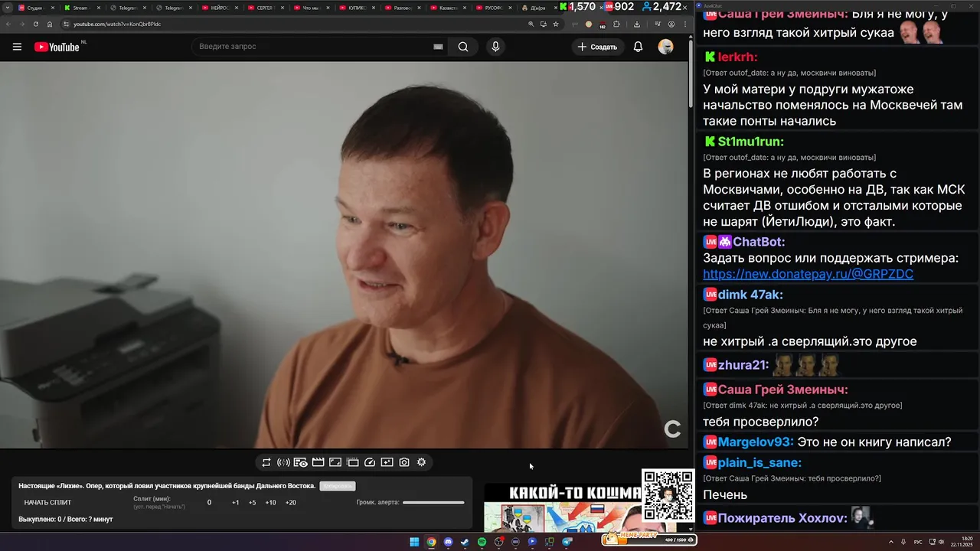Open the donatepay.ru link in chat
Screen dimensions: 980x551
(808, 274)
